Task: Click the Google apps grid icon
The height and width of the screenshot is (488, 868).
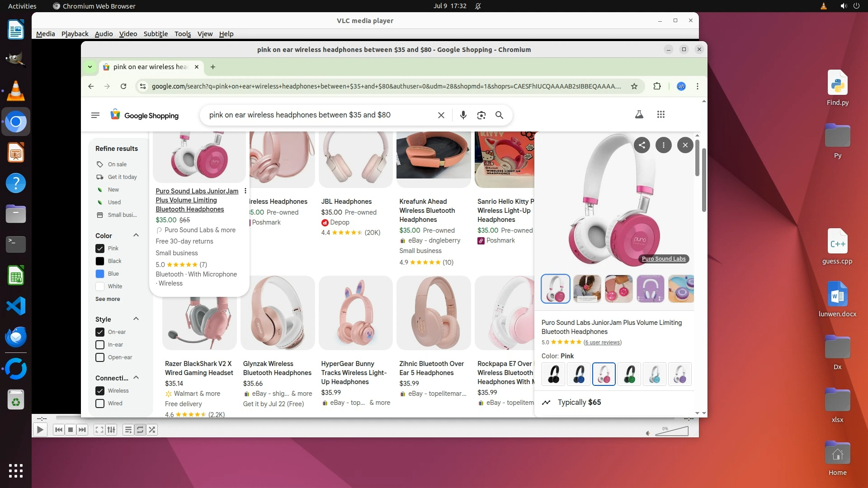Action: [660, 115]
